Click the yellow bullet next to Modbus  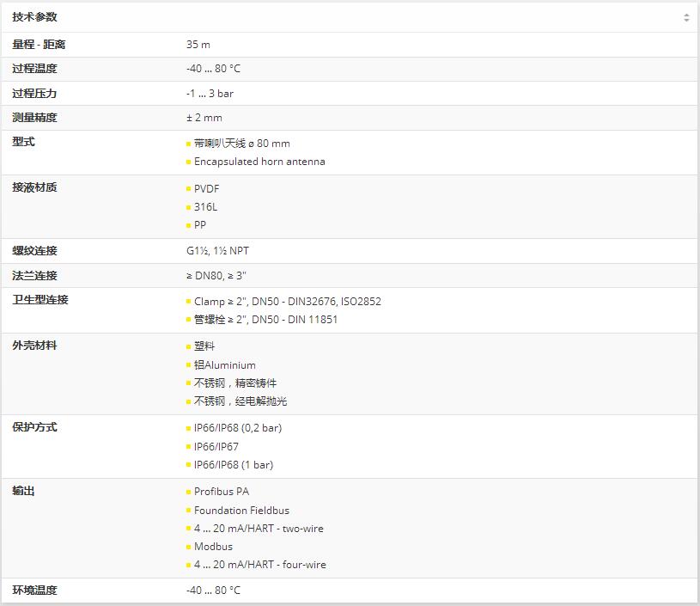click(x=189, y=547)
